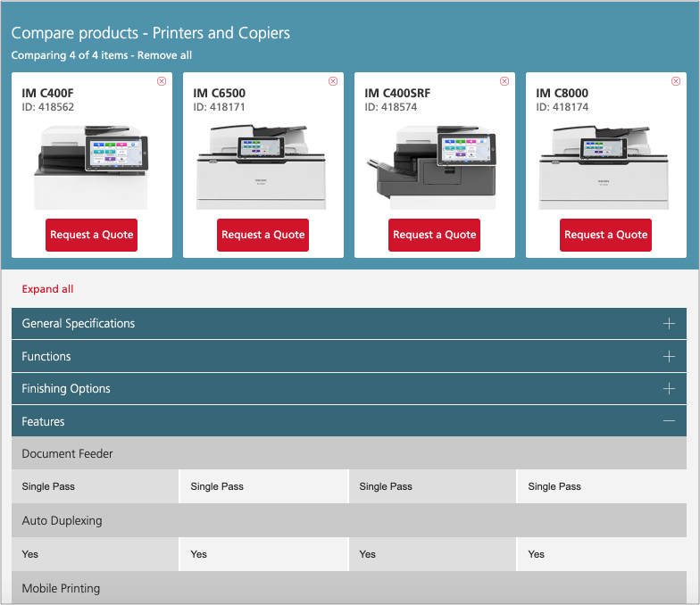The image size is (700, 605).
Task: Click Single Pass value for IM C6500
Action: click(217, 486)
